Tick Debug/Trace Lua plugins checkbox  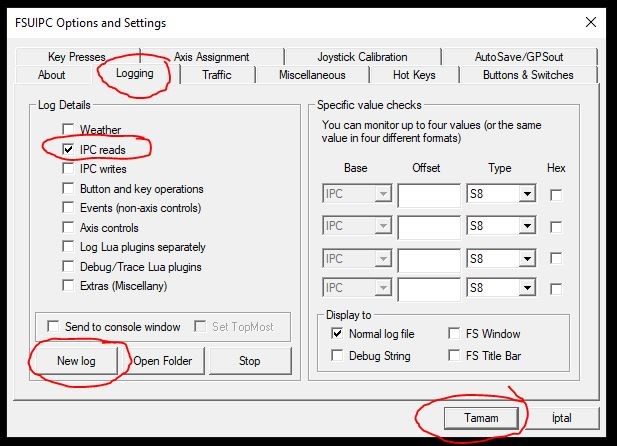[x=68, y=266]
